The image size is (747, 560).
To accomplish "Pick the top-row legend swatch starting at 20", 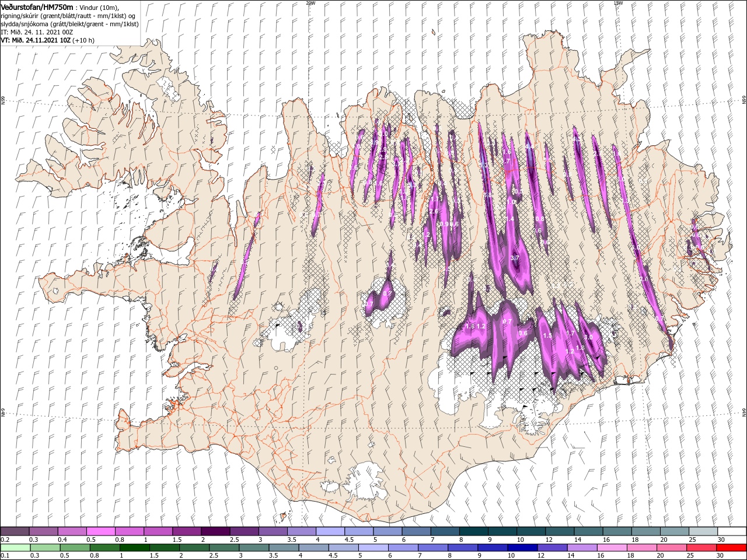I will tap(673, 531).
